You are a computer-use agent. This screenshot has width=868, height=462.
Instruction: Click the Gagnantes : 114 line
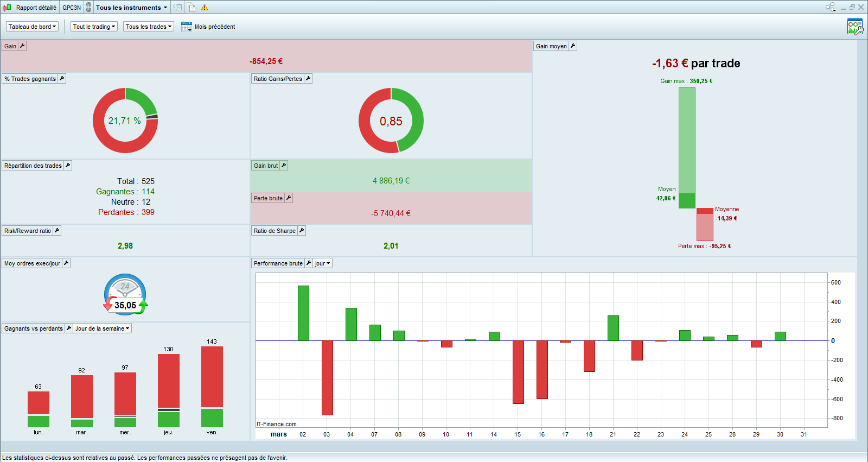click(125, 192)
